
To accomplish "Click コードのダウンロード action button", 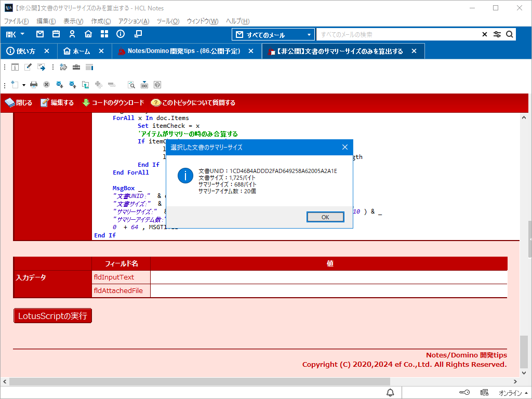I will (113, 103).
